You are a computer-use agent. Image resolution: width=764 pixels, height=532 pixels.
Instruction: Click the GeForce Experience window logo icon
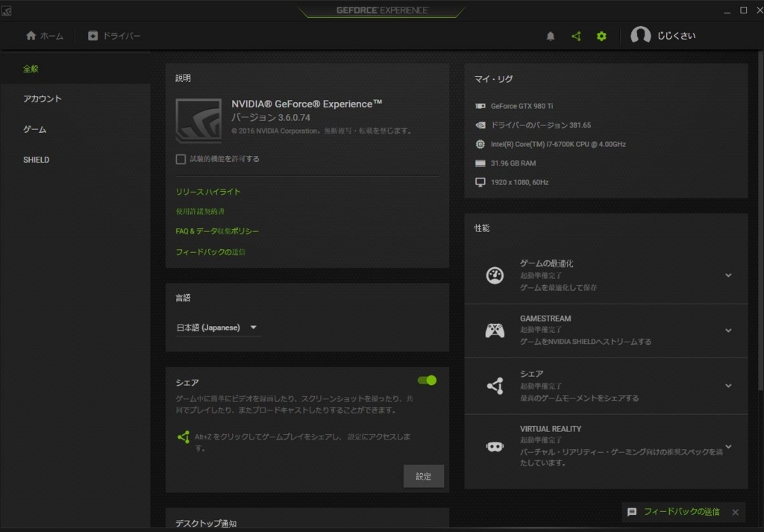[6, 10]
